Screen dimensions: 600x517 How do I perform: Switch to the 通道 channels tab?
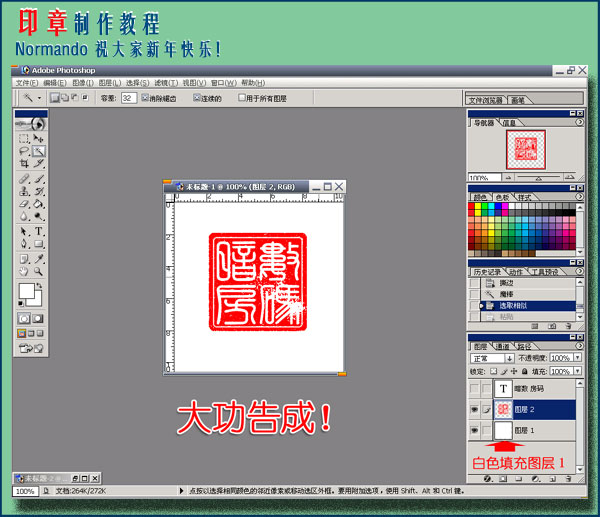point(502,346)
